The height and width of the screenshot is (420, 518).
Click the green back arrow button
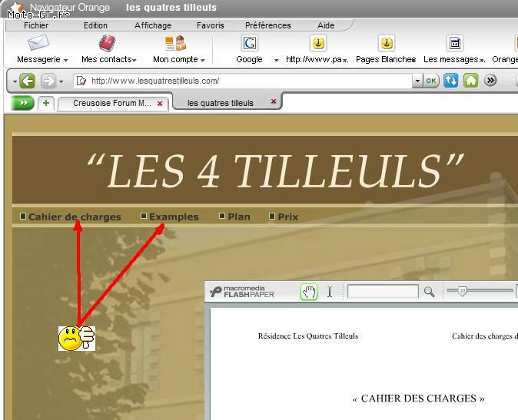27,81
